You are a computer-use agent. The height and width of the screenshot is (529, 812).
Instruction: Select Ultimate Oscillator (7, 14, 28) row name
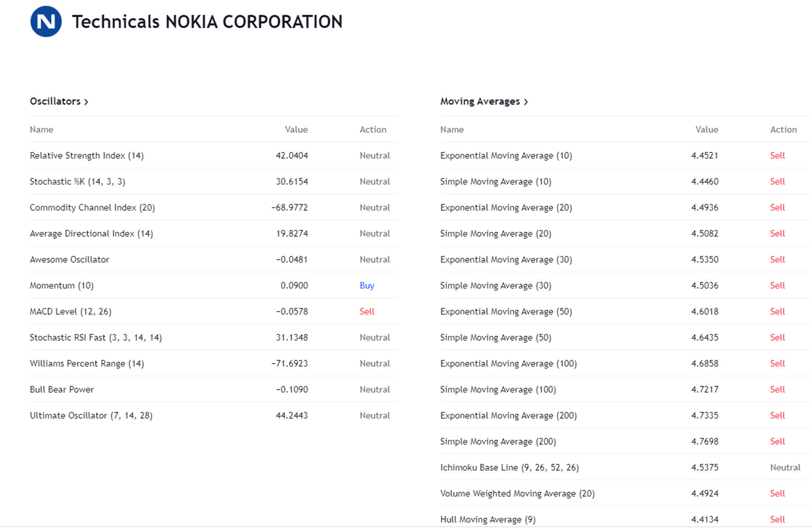click(91, 416)
